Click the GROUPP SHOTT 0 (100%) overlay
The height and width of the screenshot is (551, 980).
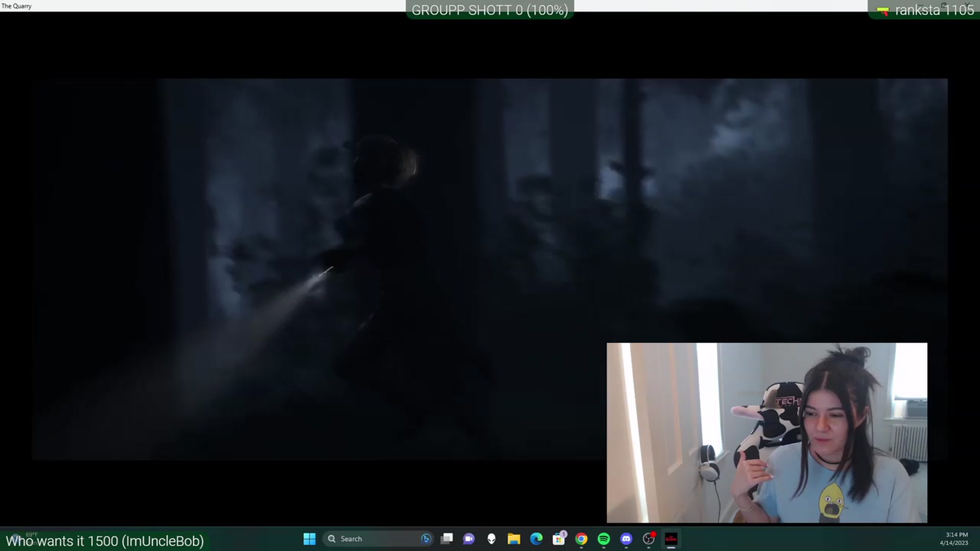coord(490,10)
